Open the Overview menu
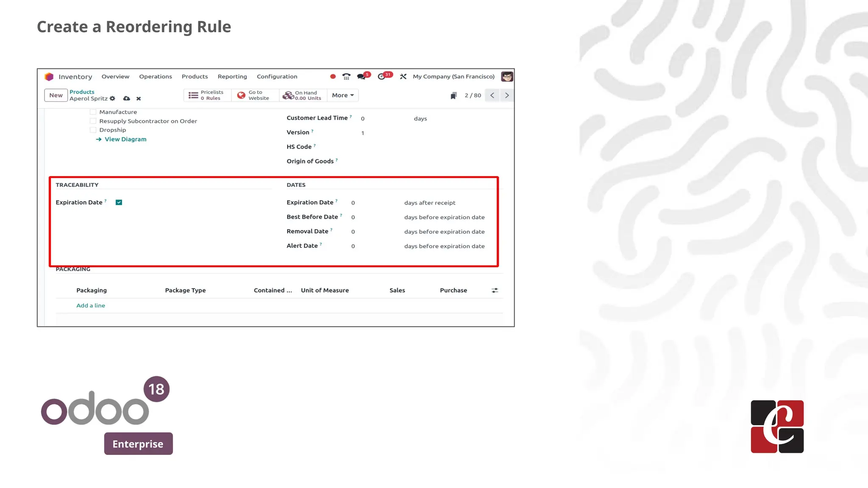This screenshot has width=868, height=488. [x=115, y=77]
